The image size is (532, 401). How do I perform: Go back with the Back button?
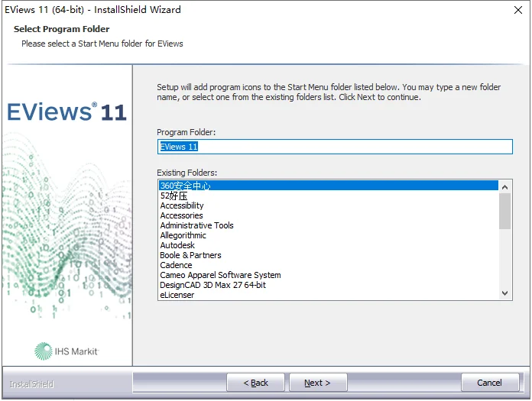coord(255,383)
